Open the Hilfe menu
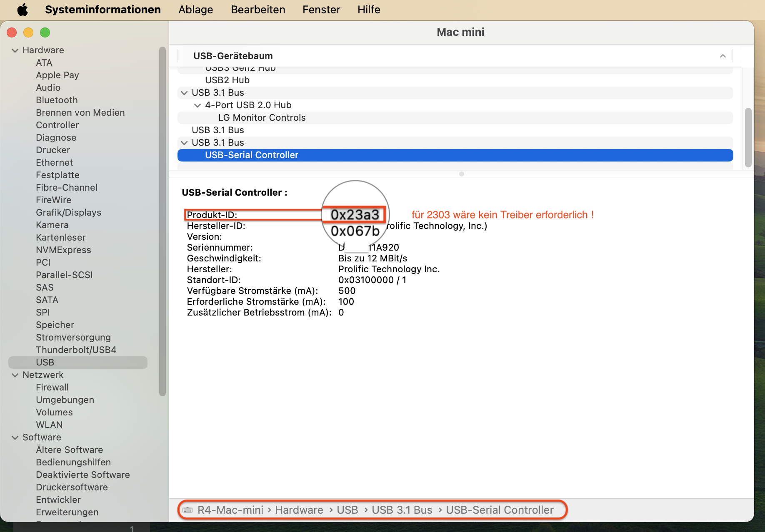This screenshot has width=765, height=532. [369, 9]
